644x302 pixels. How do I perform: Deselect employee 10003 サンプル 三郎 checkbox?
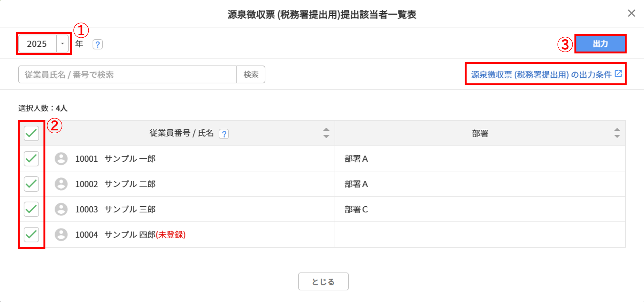[x=31, y=209]
